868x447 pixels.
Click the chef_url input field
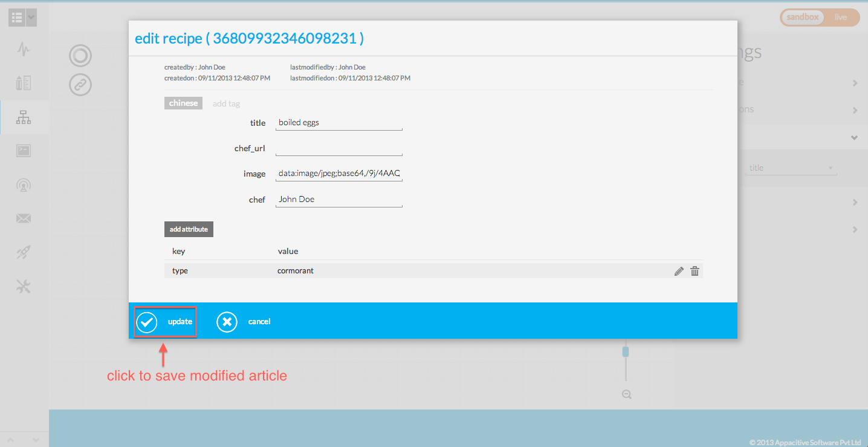click(338, 148)
